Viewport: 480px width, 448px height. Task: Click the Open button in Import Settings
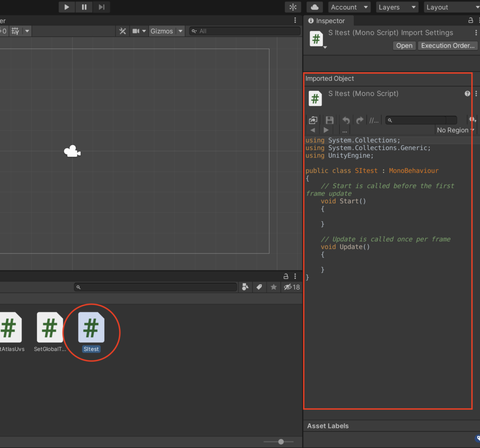pos(404,45)
